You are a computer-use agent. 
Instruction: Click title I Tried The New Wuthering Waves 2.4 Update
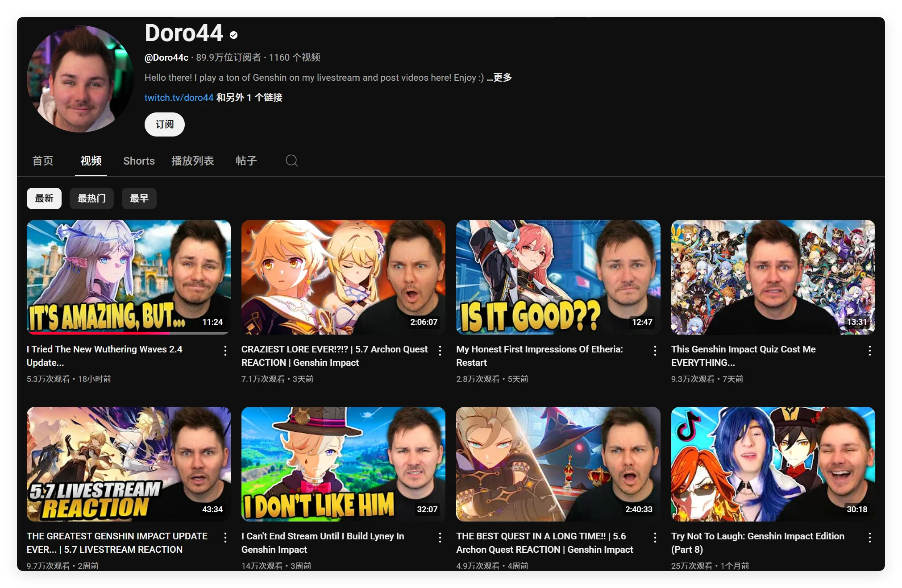pyautogui.click(x=104, y=356)
